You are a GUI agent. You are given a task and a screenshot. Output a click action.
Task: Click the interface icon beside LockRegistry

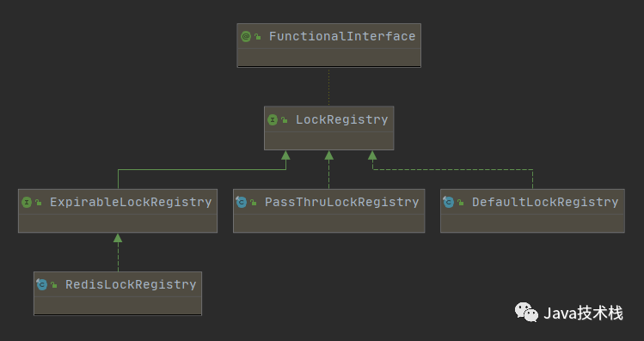coord(273,119)
